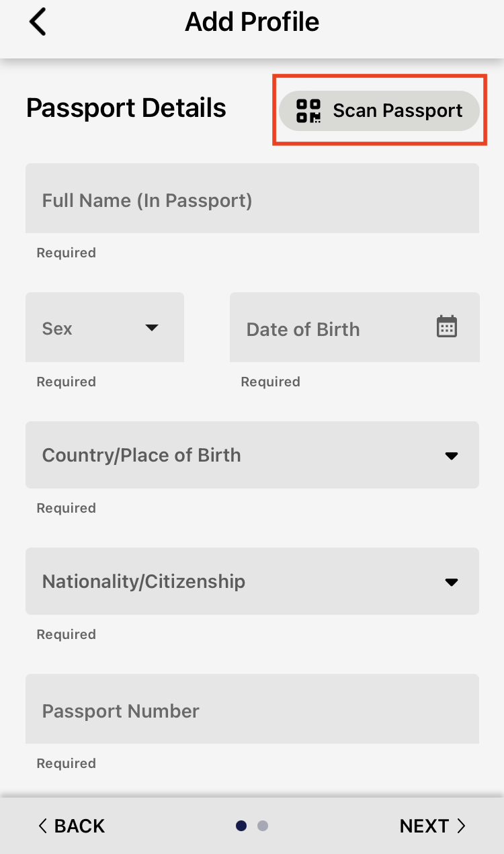
Task: Click the Nationality/Citizenship dropdown arrow
Action: point(452,582)
